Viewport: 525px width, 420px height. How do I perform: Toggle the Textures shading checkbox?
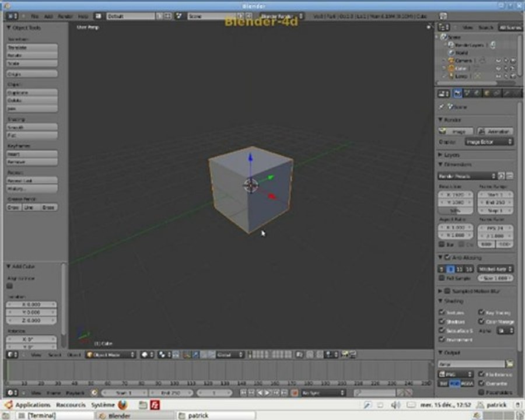tap(442, 312)
